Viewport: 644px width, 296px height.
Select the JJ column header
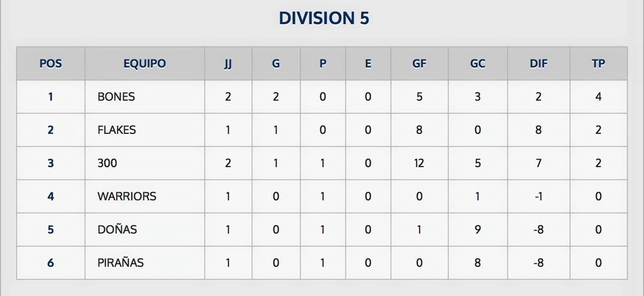tap(228, 64)
